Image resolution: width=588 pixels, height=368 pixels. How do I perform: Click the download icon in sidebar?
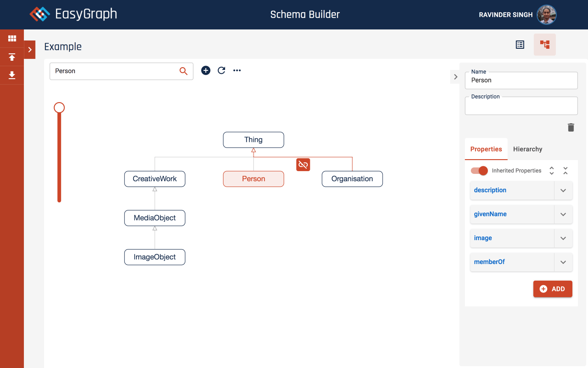tap(12, 75)
